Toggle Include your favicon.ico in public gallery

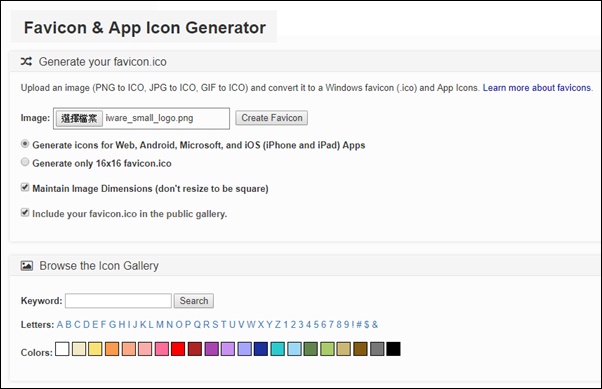25,212
